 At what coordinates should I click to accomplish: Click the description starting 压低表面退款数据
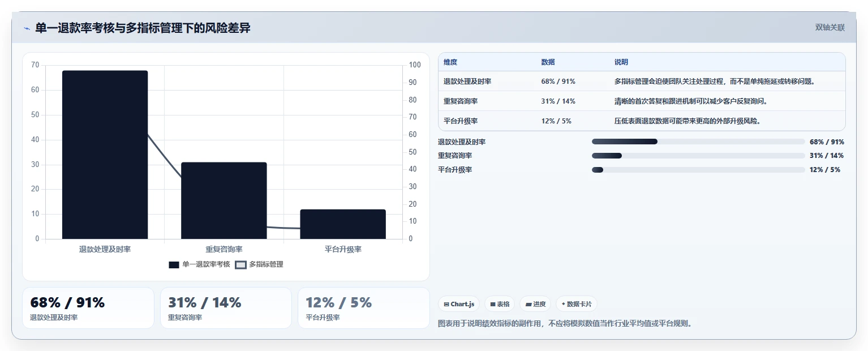click(687, 121)
